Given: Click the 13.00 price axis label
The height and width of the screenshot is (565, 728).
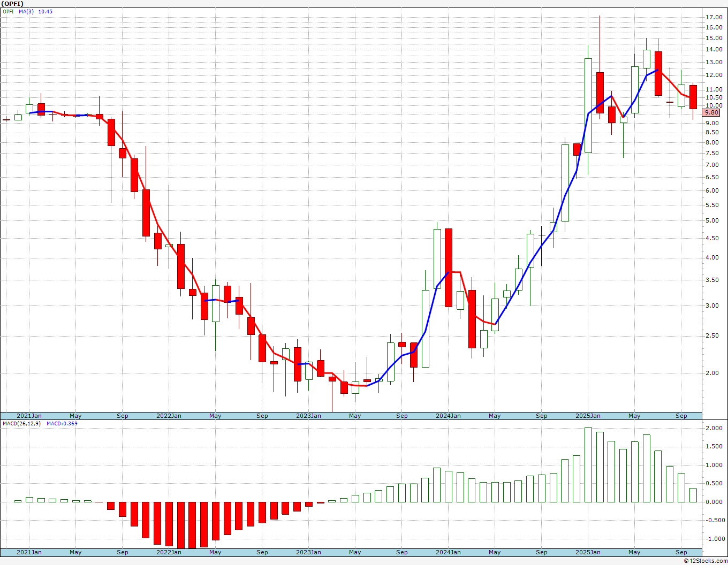Looking at the screenshot, I should point(714,62).
